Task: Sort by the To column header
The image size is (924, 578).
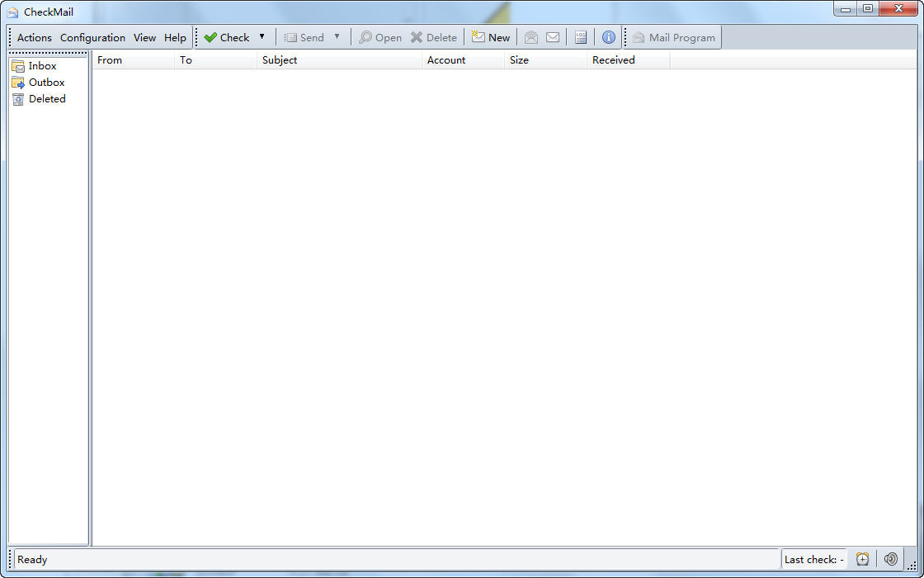Action: tap(215, 60)
